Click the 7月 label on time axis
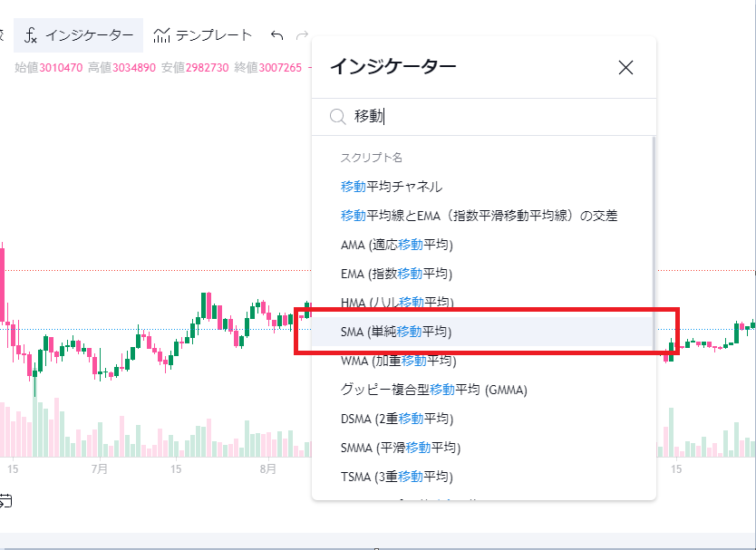Viewport: 756px width, 550px height. pos(100,469)
